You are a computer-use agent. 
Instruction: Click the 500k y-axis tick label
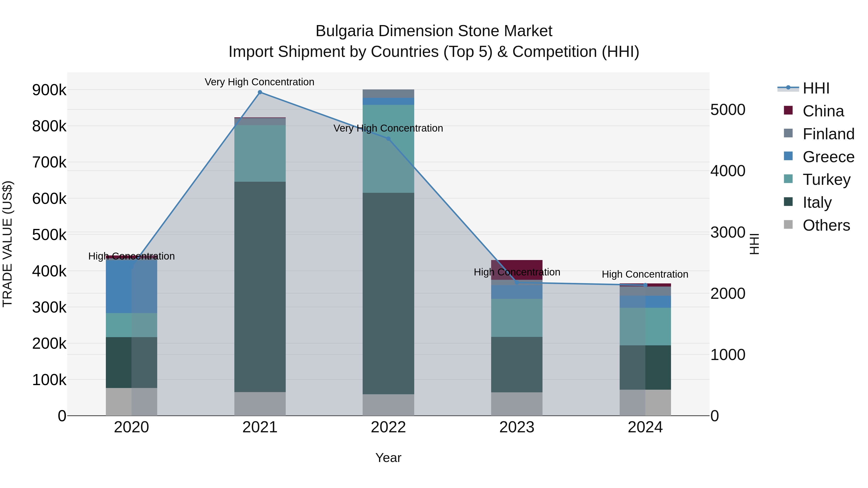click(x=49, y=235)
